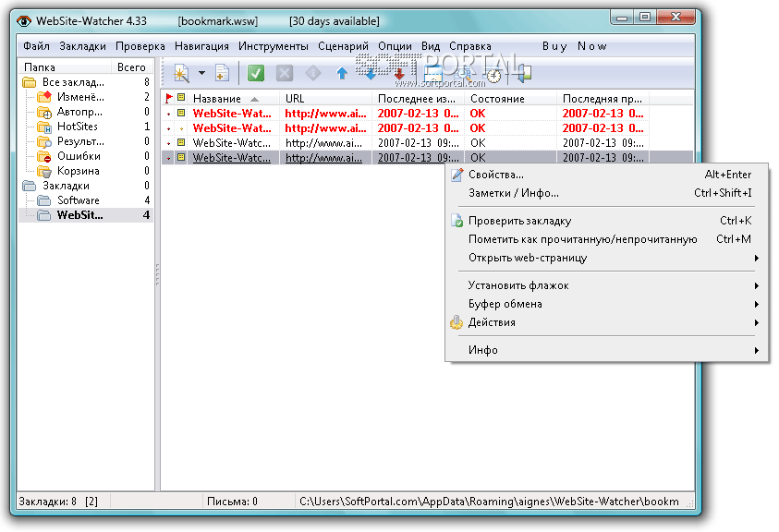Choose Пометить как прочитанную/непрочитанную
The width and height of the screenshot is (779, 532).
click(x=606, y=239)
